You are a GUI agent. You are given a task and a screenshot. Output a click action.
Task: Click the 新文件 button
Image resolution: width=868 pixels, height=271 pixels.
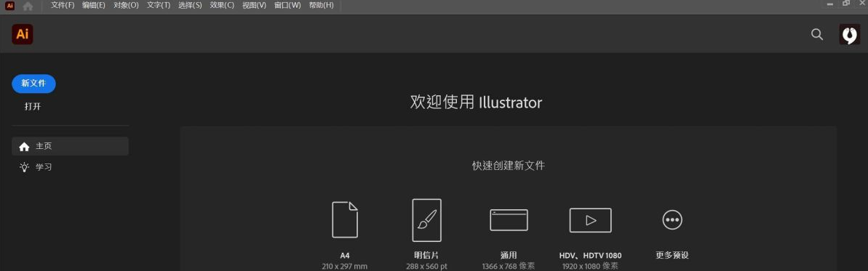click(x=33, y=84)
